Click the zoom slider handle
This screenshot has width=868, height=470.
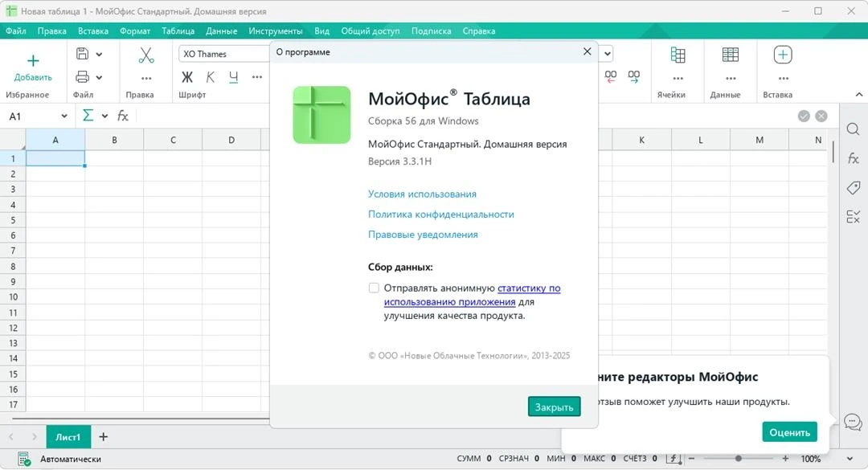pos(738,459)
